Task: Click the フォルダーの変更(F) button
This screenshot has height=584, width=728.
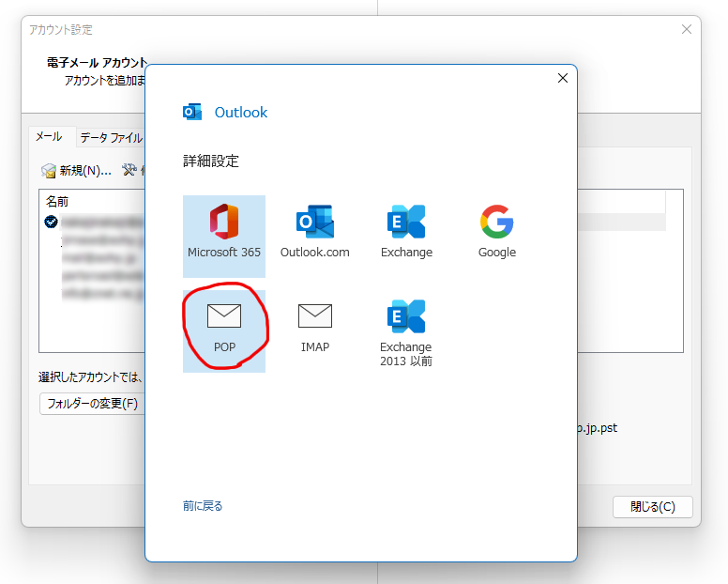Action: (x=92, y=404)
